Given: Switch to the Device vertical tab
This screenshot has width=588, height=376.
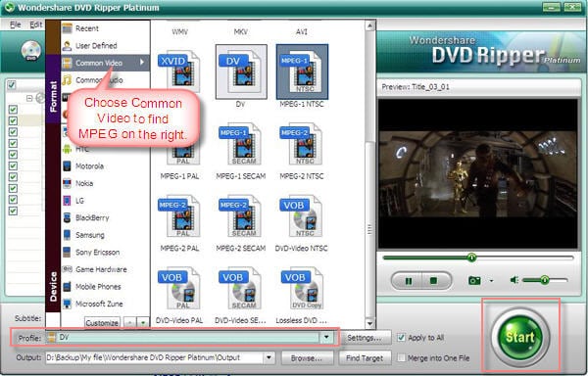Looking at the screenshot, I should tap(53, 218).
